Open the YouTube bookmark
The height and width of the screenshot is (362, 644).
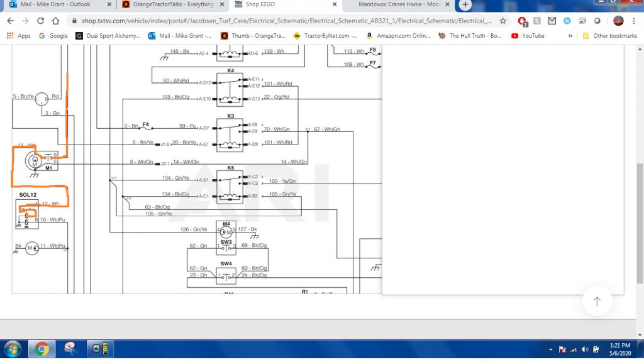[x=528, y=36]
